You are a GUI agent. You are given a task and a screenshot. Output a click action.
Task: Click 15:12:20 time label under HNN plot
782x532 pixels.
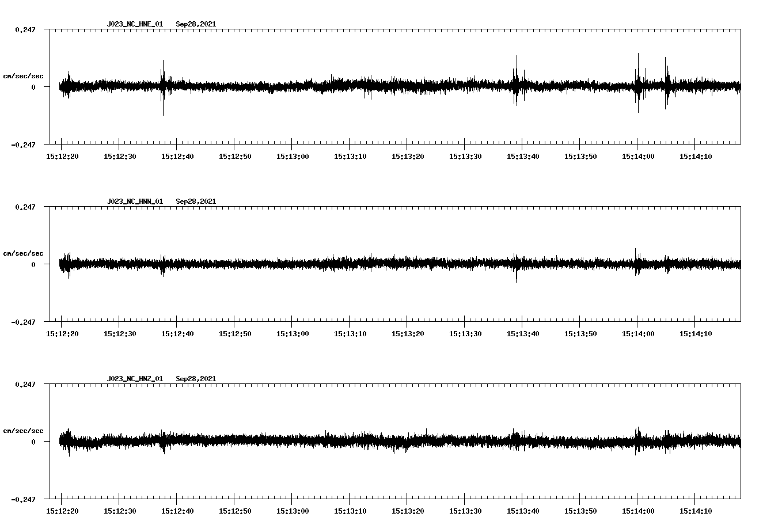(x=62, y=334)
